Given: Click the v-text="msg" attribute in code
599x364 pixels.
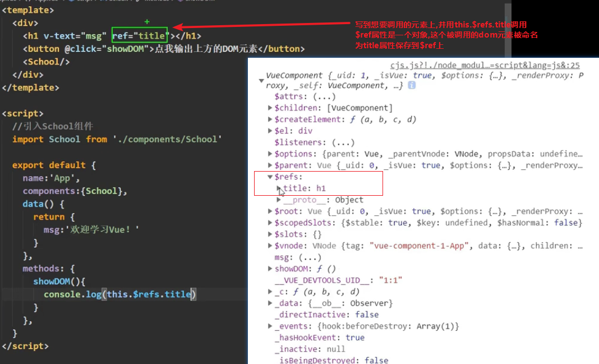Looking at the screenshot, I should click(x=75, y=36).
